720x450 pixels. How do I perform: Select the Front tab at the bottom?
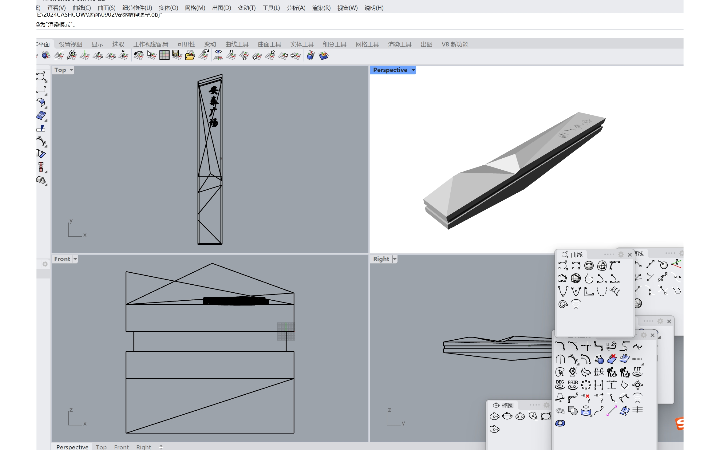point(121,447)
